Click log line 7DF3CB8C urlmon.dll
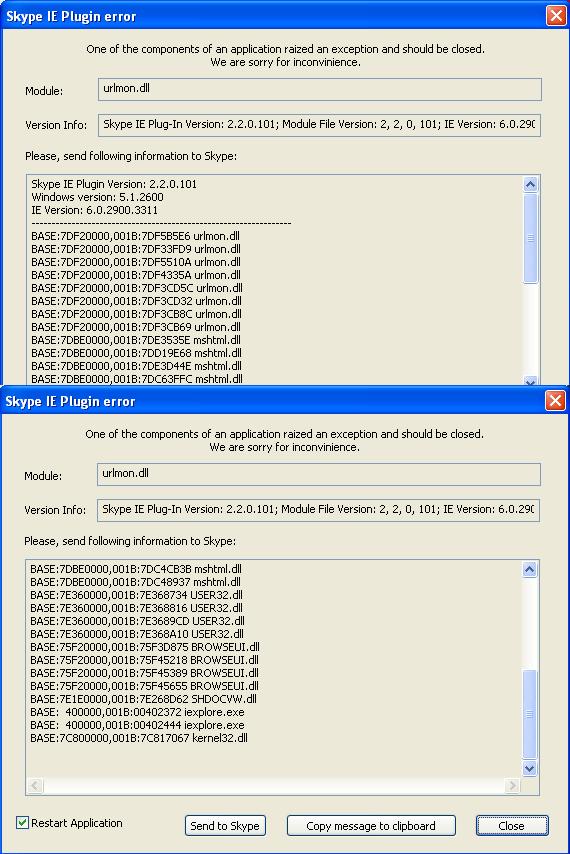The width and height of the screenshot is (570, 854). tap(136, 314)
